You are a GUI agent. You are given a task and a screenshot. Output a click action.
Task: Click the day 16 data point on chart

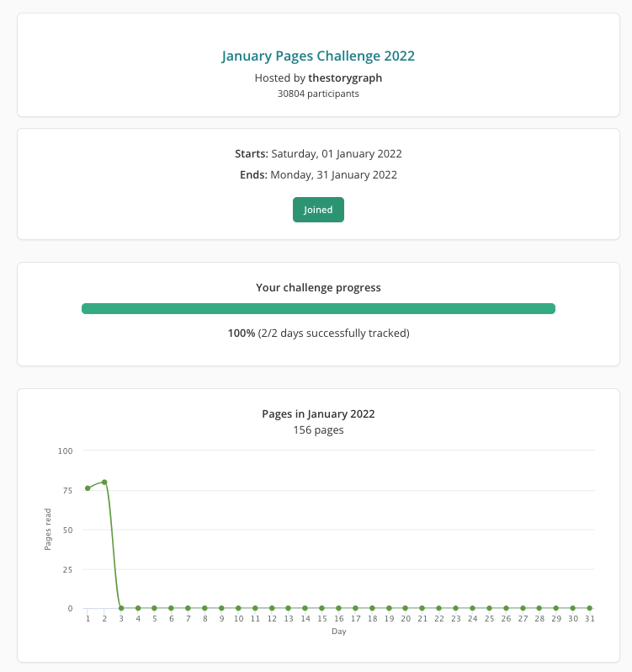pos(338,608)
